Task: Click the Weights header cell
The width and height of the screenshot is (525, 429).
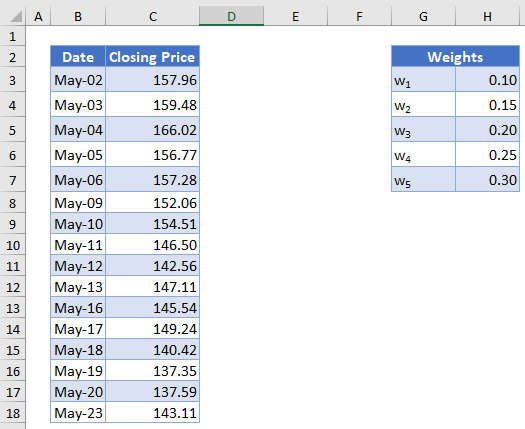Action: click(x=455, y=57)
